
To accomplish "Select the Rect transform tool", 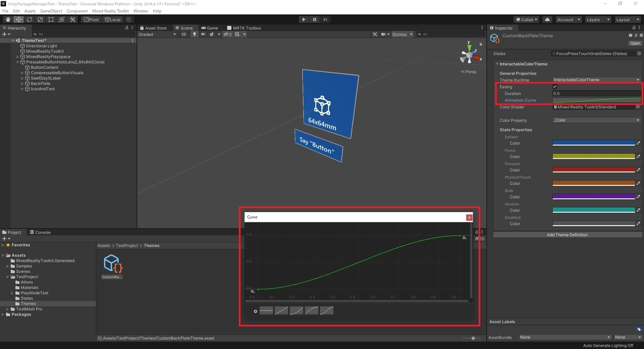I will tap(51, 19).
